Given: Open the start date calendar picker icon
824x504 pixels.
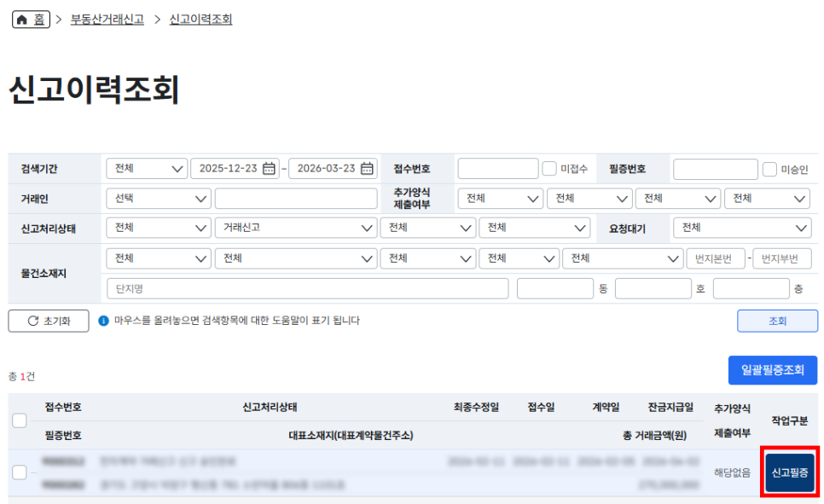Looking at the screenshot, I should pos(269,169).
